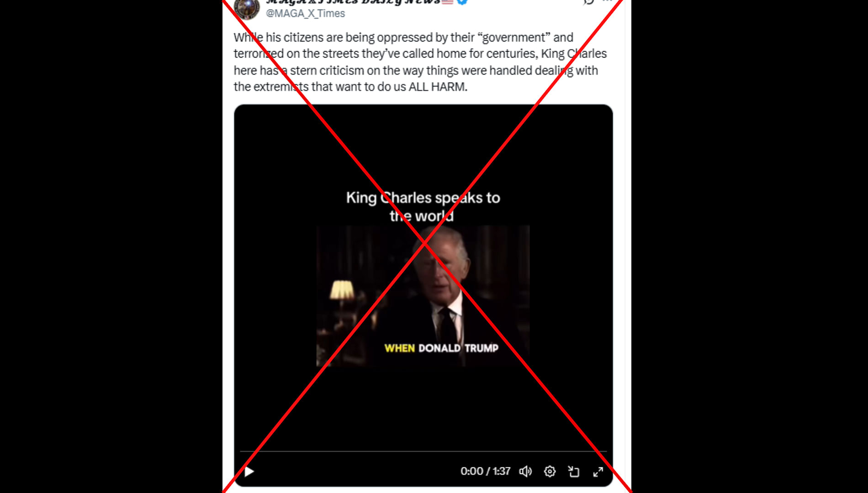Enable picture-in-picture mini player icon
The height and width of the screenshot is (493, 868).
(574, 472)
